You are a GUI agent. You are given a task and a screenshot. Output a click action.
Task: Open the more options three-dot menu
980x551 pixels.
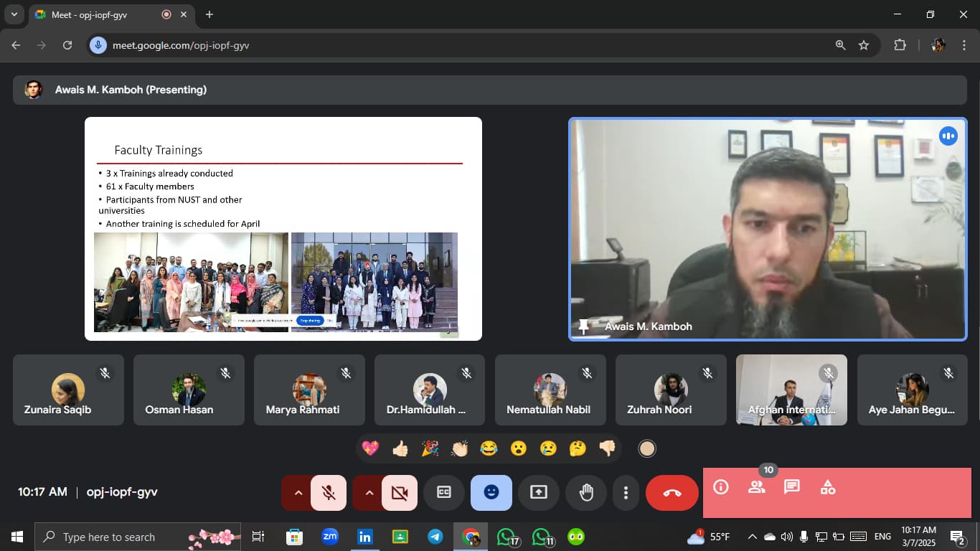point(626,493)
